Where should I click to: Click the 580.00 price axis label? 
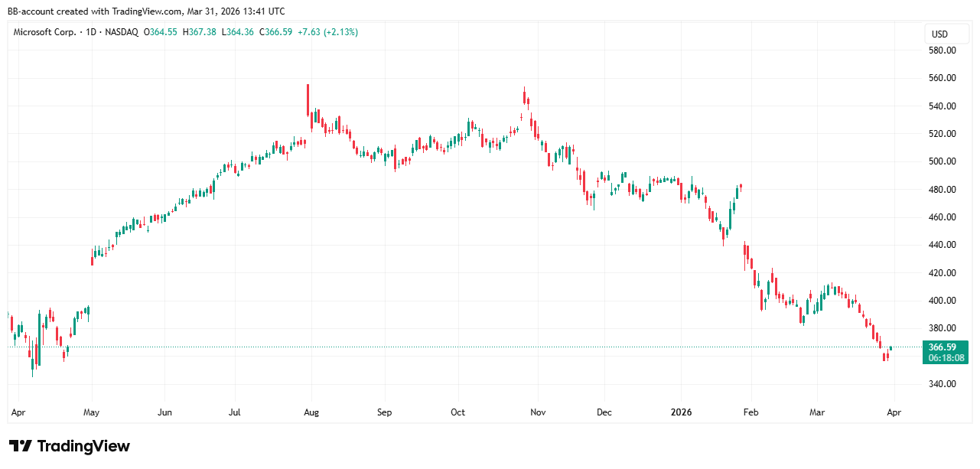point(942,50)
